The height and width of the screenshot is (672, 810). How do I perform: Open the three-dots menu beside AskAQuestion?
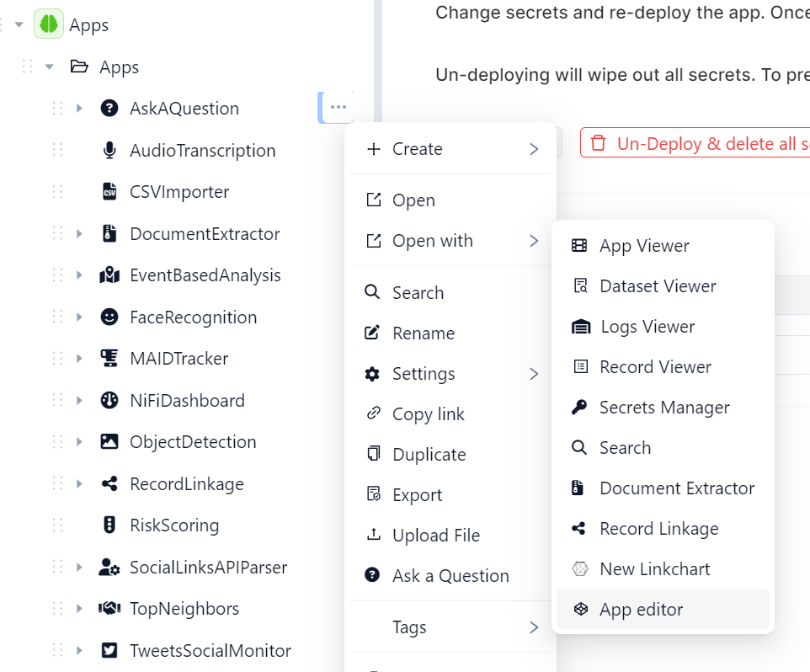pyautogui.click(x=338, y=108)
